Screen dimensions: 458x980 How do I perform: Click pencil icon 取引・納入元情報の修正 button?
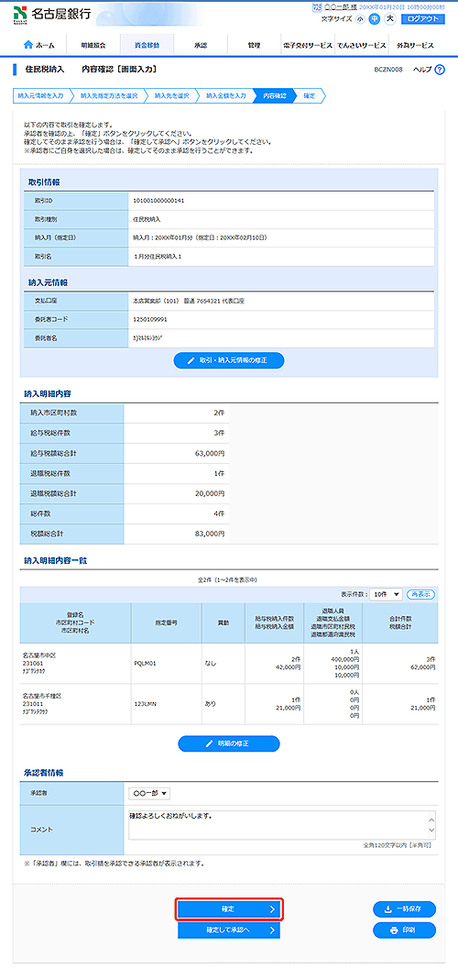(x=229, y=360)
